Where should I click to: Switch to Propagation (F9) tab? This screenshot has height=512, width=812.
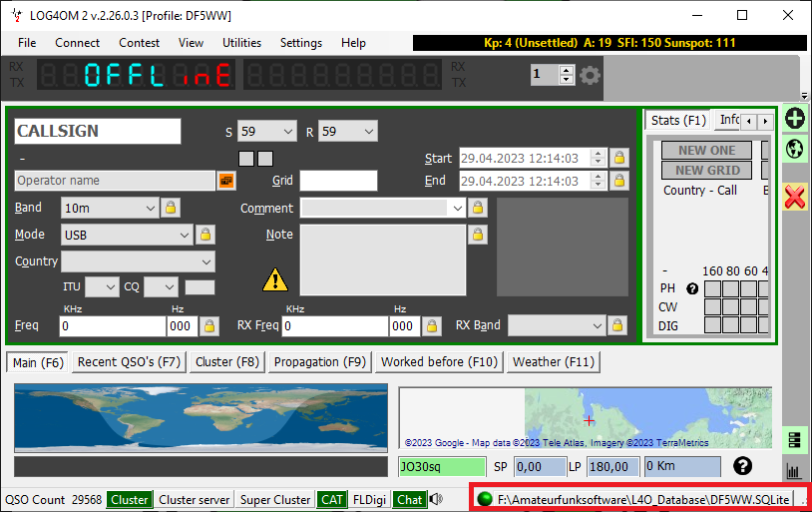320,361
